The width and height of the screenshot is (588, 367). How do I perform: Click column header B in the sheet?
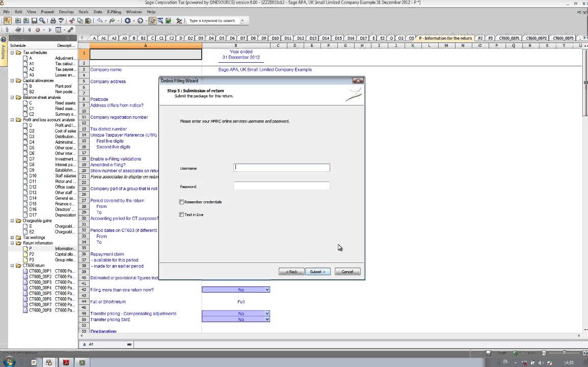236,46
